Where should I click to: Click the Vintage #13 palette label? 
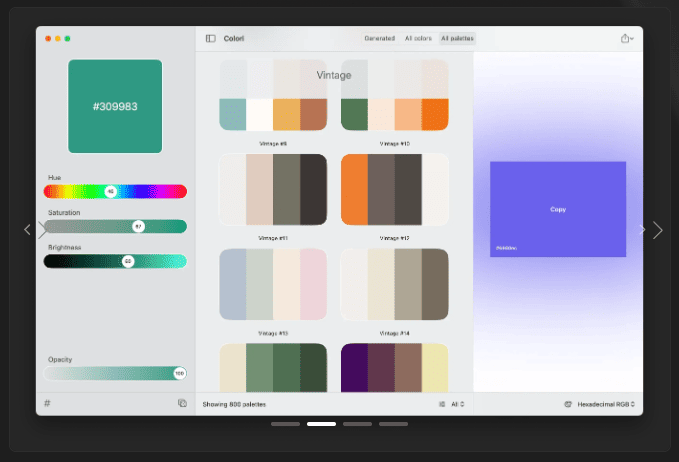[273, 333]
